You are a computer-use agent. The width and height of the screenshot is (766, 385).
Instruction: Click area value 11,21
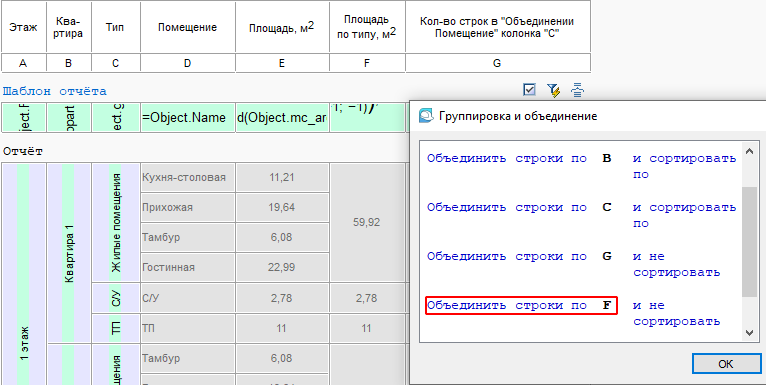282,177
